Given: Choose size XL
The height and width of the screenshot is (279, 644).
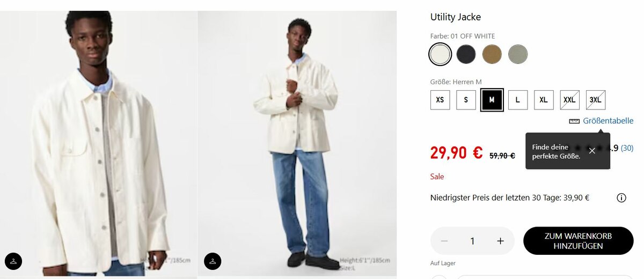Looking at the screenshot, I should (x=544, y=100).
